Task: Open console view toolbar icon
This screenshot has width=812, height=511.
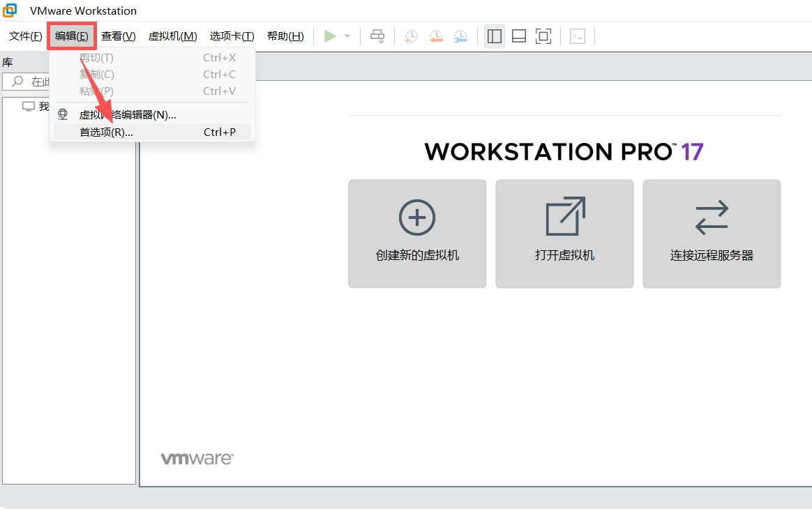Action: (x=578, y=36)
